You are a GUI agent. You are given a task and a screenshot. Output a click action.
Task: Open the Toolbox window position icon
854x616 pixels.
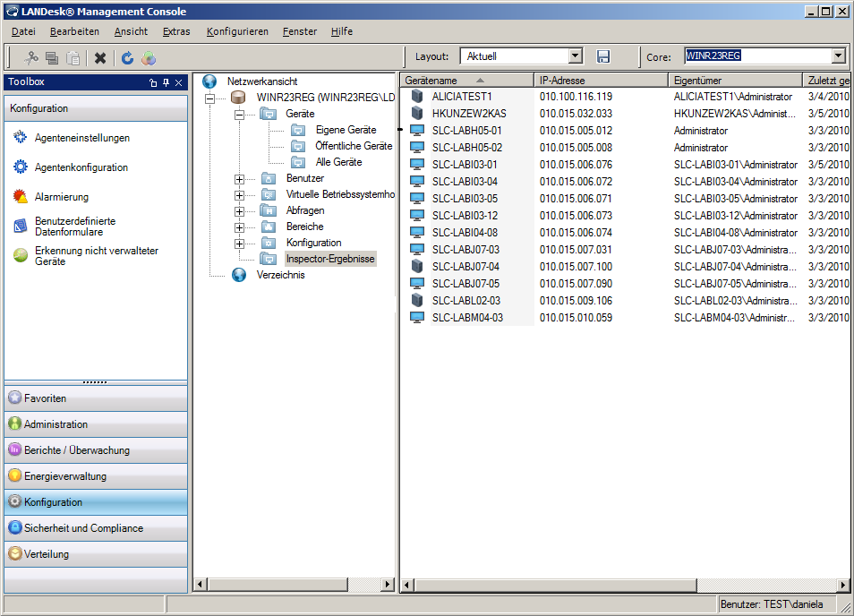coord(153,82)
